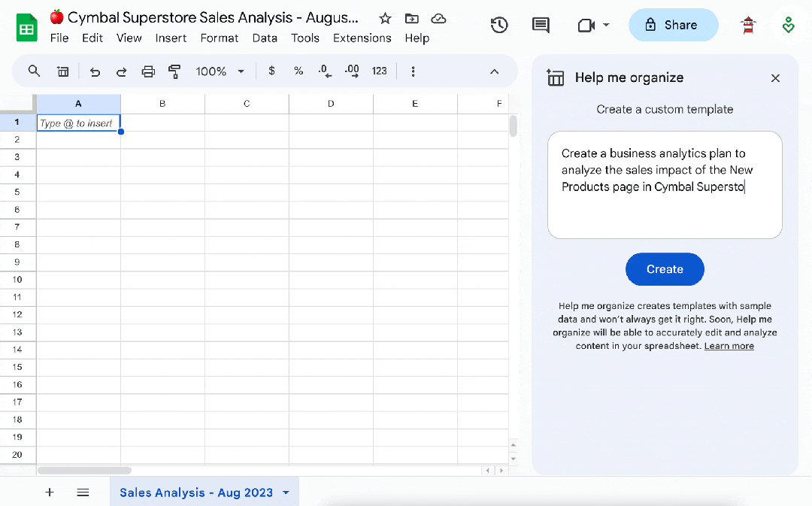
Task: Redo the last action
Action: tap(121, 71)
